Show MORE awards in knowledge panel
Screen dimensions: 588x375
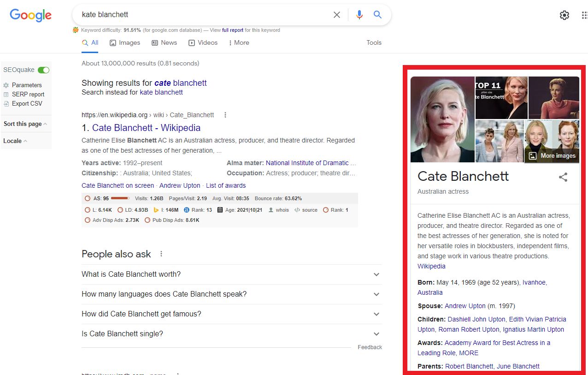(469, 353)
